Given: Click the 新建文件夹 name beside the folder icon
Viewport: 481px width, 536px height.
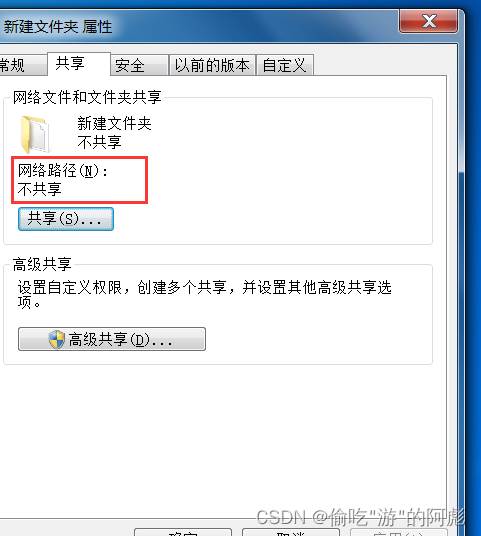Looking at the screenshot, I should (114, 123).
